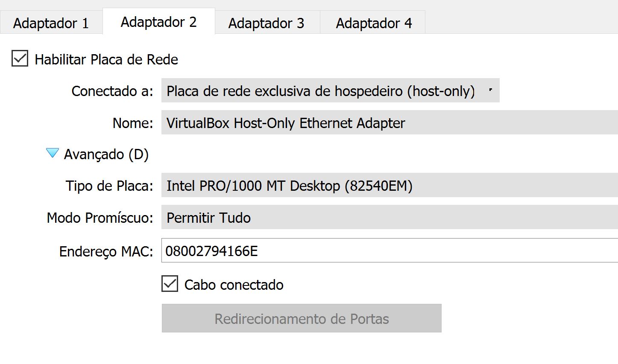The width and height of the screenshot is (618, 364).
Task: Open the Nome VirtualBox Host-Only Adapter dropdown
Action: coord(390,122)
